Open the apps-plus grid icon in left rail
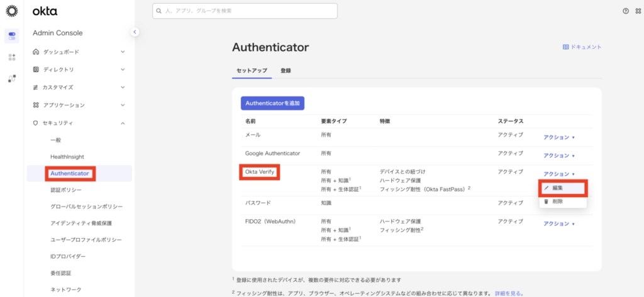Image resolution: width=644 pixels, height=297 pixels. coord(11,57)
